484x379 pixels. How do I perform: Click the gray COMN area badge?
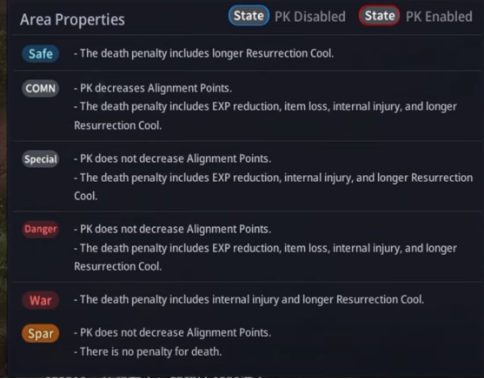pyautogui.click(x=40, y=88)
